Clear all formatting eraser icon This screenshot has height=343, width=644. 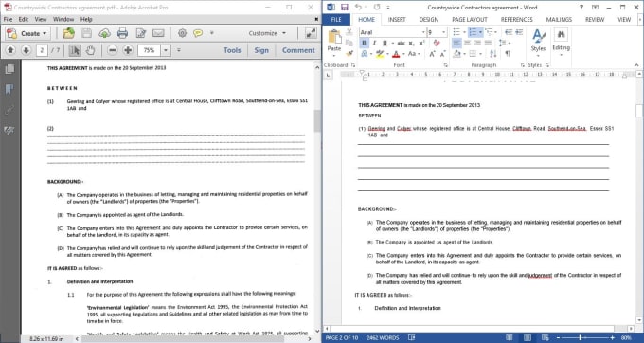(x=437, y=43)
